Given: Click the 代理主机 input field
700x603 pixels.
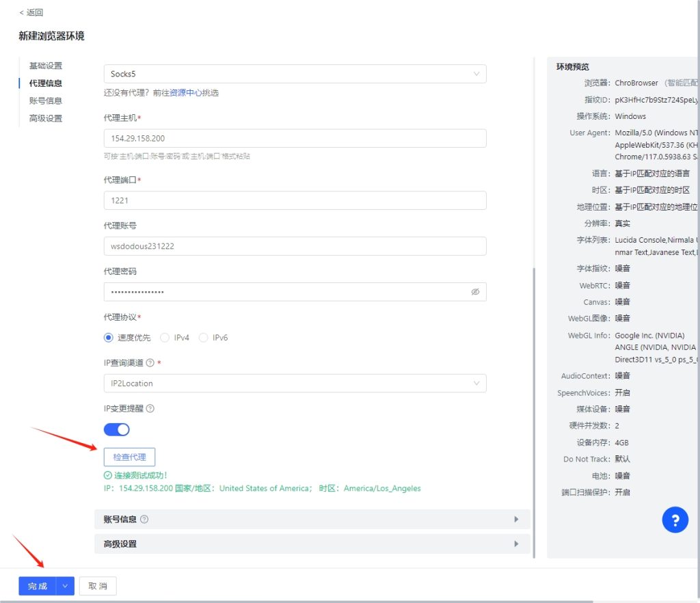Looking at the screenshot, I should [x=295, y=138].
